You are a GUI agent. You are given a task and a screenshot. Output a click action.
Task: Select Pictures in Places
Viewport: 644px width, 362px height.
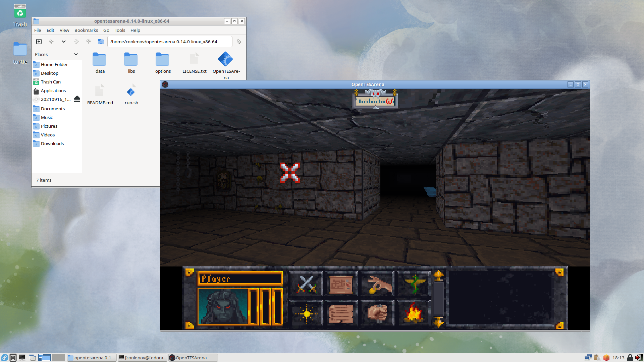57,126
